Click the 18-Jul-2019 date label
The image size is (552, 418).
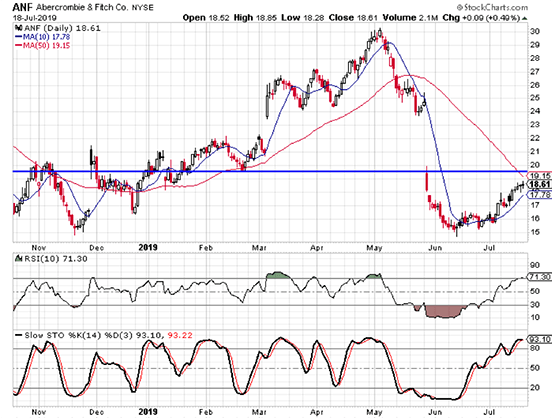pyautogui.click(x=34, y=18)
